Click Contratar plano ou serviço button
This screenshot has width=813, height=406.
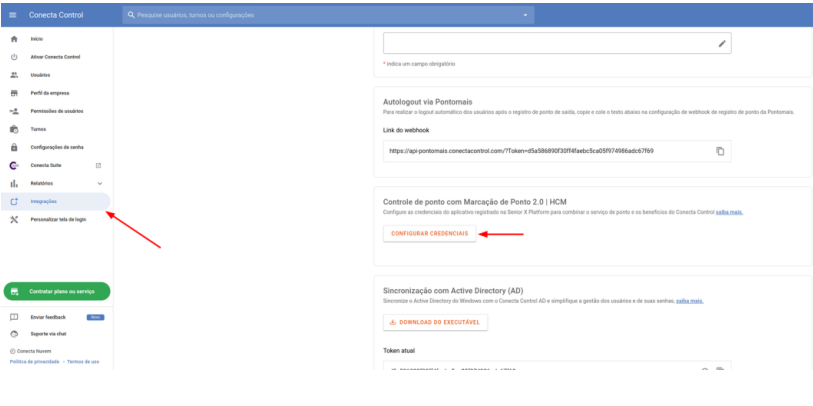pos(57,291)
